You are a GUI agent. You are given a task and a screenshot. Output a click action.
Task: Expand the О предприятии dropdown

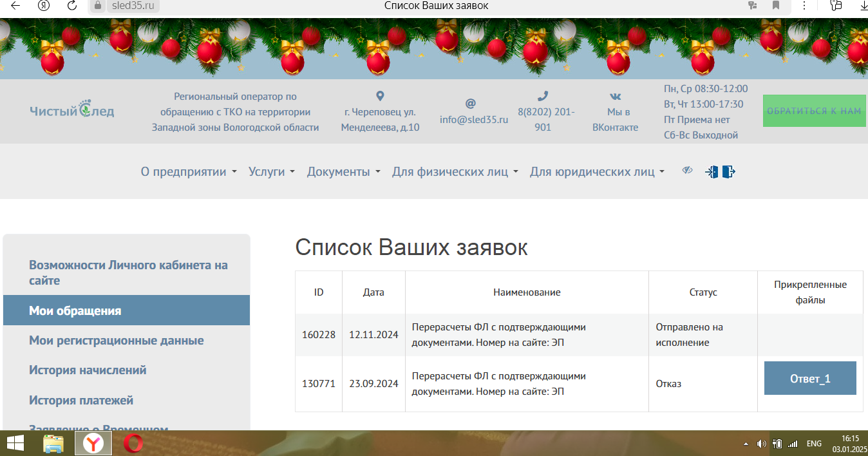click(x=189, y=172)
